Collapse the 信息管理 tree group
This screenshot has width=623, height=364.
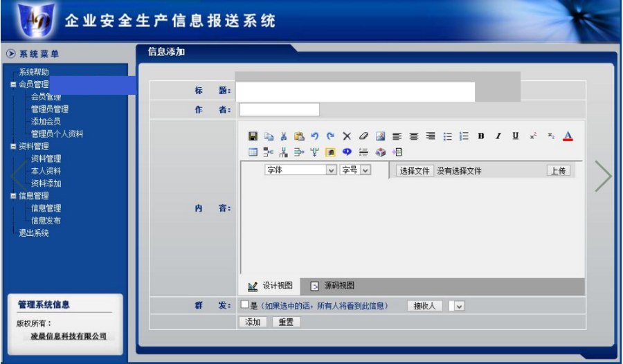click(x=13, y=196)
